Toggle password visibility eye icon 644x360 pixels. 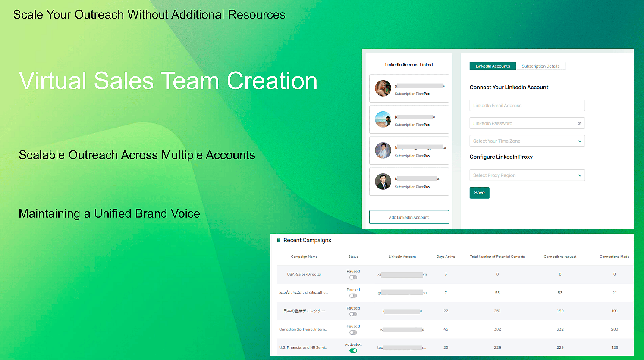579,124
